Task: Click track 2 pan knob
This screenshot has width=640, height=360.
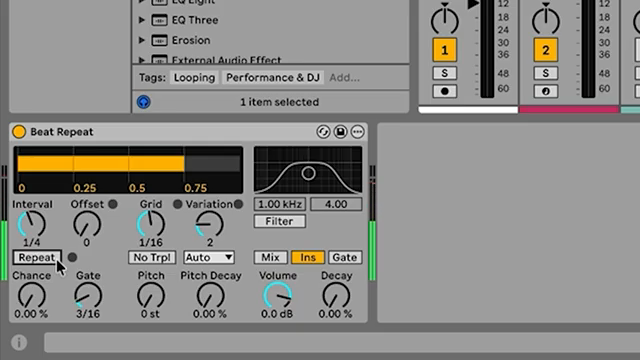Action: [546, 20]
